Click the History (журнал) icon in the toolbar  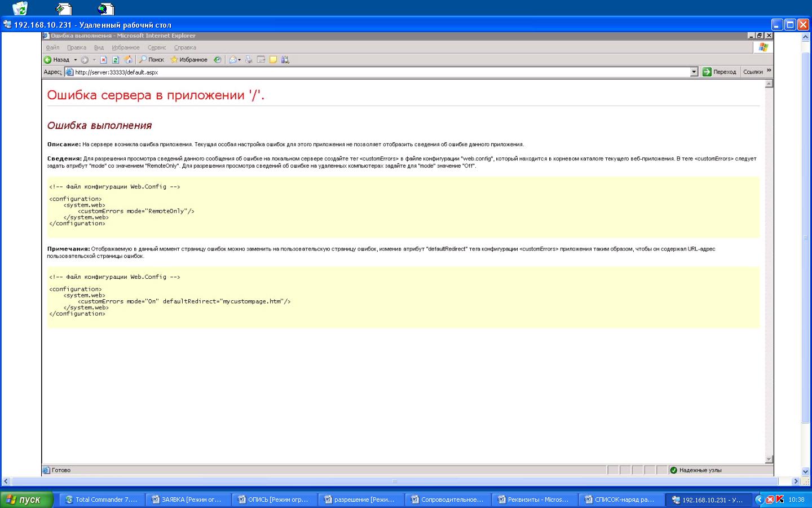click(x=217, y=60)
